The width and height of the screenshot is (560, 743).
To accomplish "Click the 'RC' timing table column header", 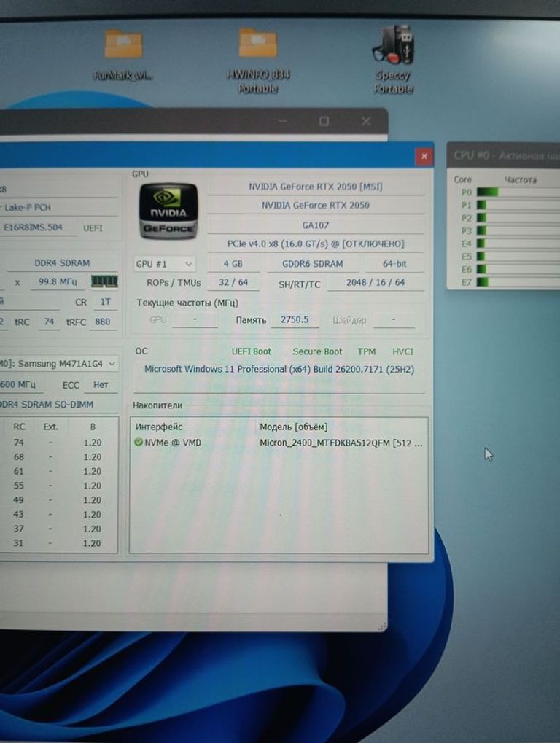I will [x=19, y=427].
